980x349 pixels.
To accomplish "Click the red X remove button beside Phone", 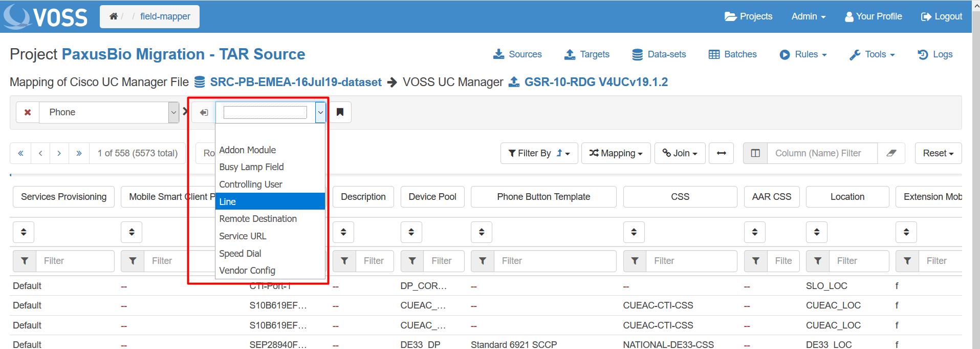I will 28,112.
